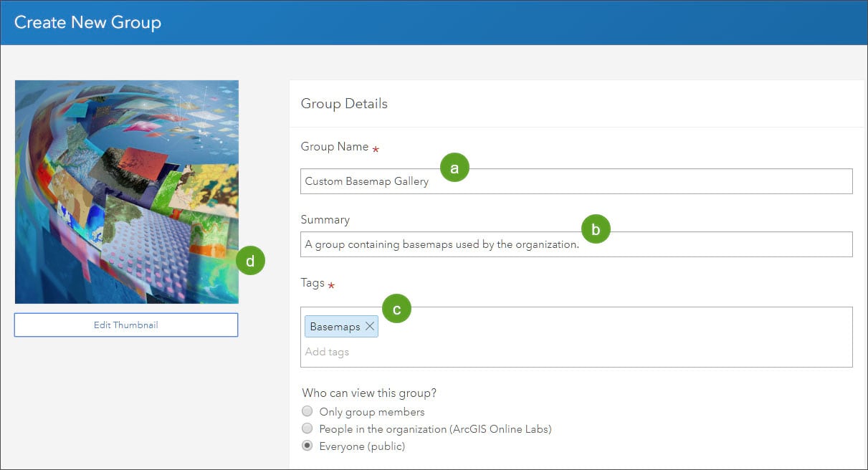Click the green callout marker labeled b

pyautogui.click(x=596, y=229)
